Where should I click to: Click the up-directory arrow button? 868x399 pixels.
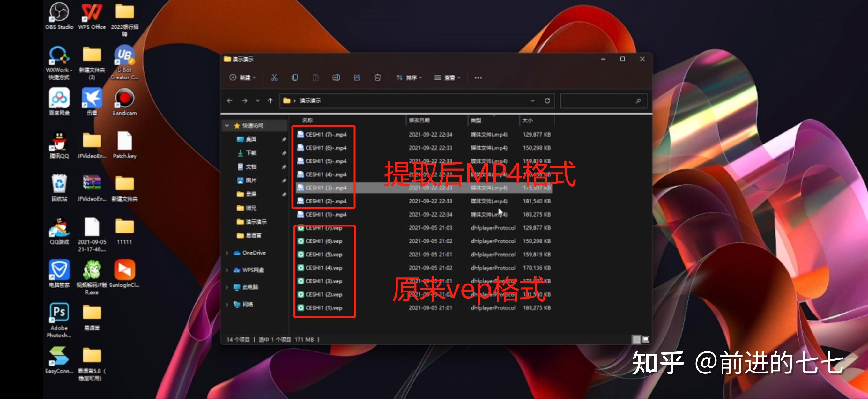(x=270, y=101)
